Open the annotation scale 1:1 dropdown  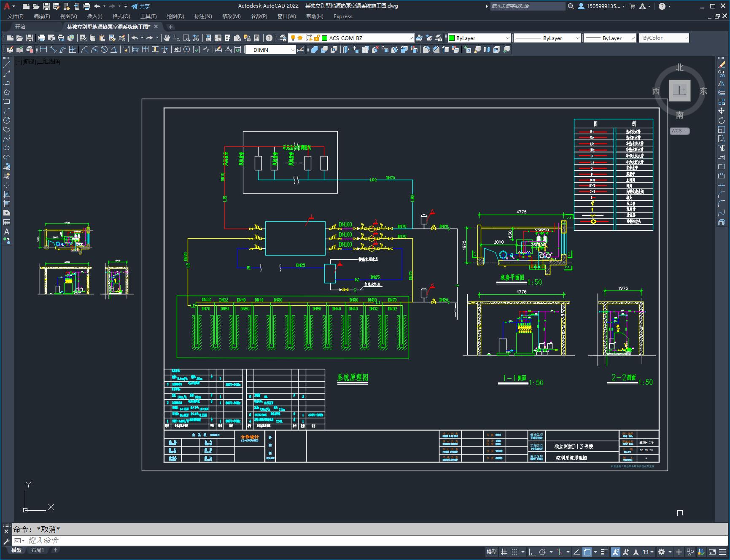click(x=648, y=552)
